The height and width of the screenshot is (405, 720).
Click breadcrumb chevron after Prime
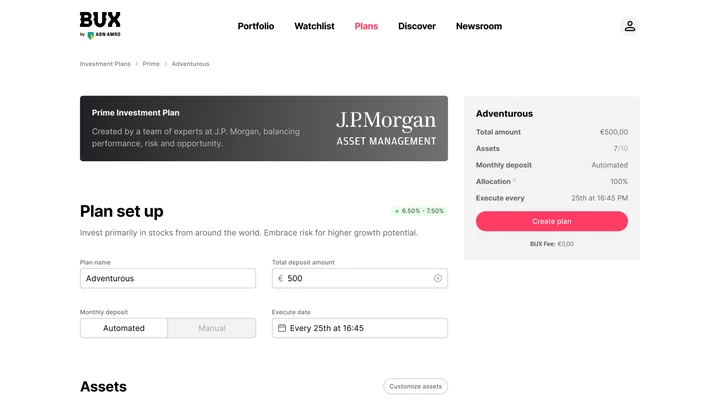click(166, 64)
